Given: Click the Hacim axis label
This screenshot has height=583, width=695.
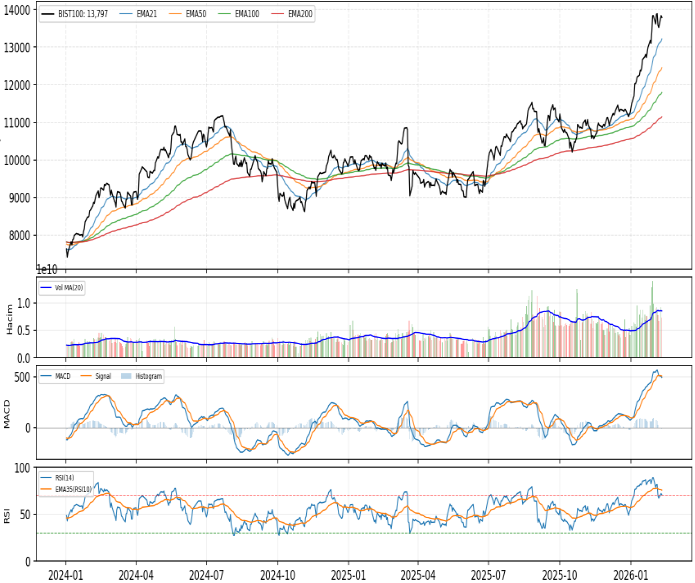Looking at the screenshot, I should click(11, 317).
